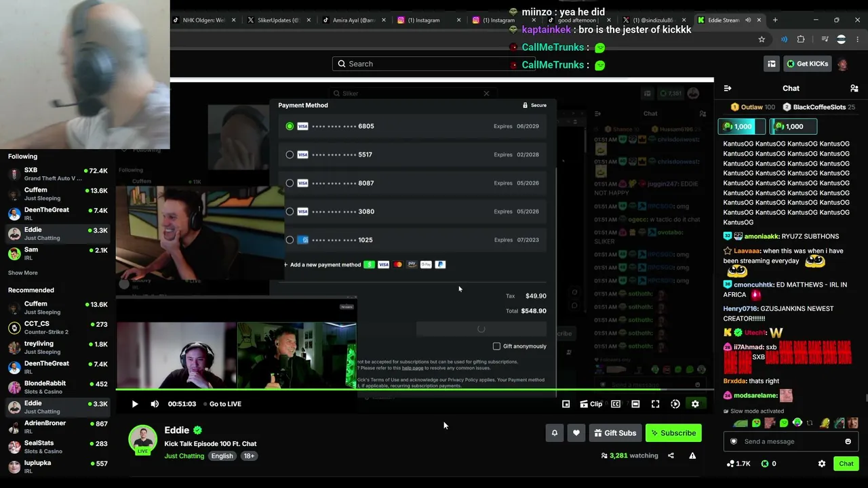Open treyliving recommended channel
The image size is (868, 488).
(x=58, y=348)
